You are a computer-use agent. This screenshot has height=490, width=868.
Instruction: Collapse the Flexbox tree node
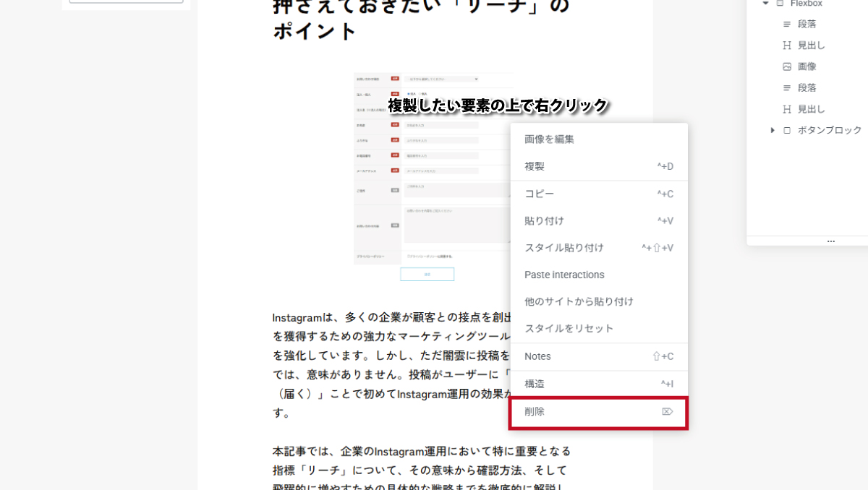[765, 4]
